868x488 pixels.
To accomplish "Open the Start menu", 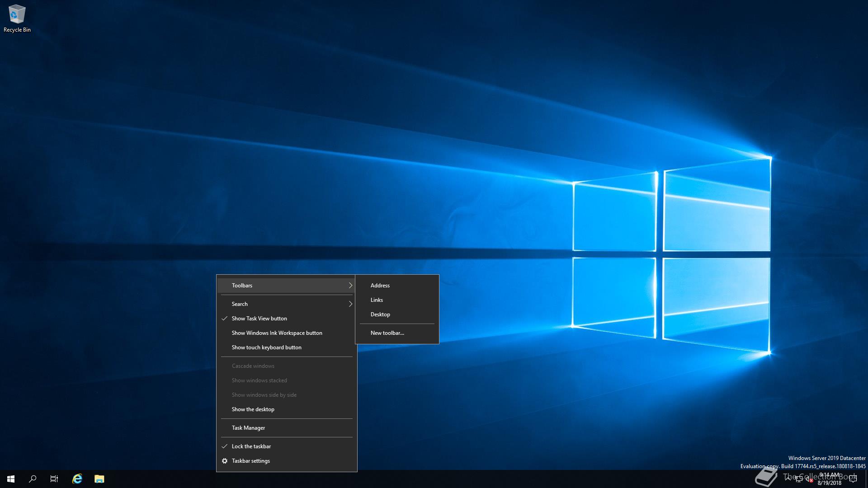I will 11,479.
